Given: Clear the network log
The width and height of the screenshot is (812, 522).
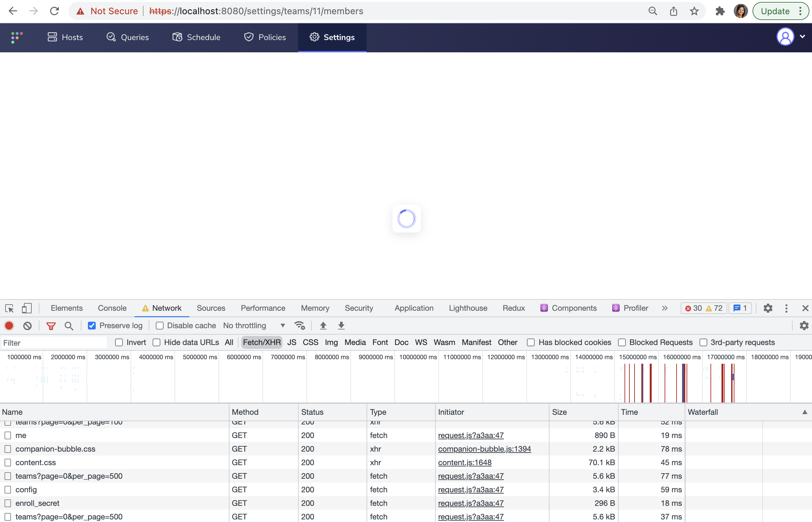Looking at the screenshot, I should tap(27, 326).
